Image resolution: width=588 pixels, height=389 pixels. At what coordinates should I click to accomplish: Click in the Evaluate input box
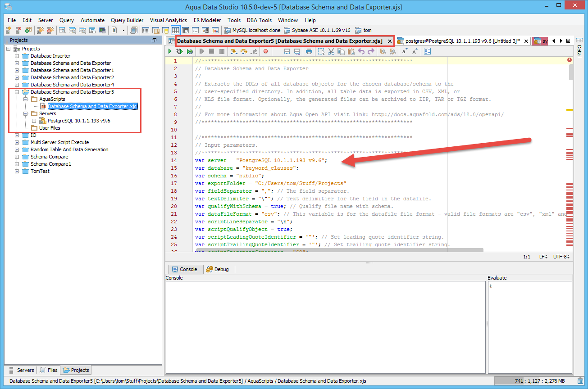tap(530, 327)
